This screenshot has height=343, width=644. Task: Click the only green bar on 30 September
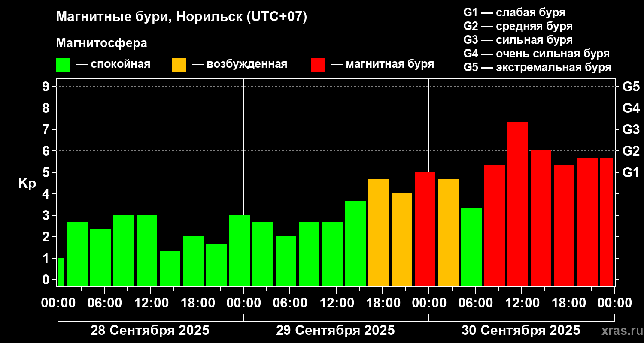471,247
